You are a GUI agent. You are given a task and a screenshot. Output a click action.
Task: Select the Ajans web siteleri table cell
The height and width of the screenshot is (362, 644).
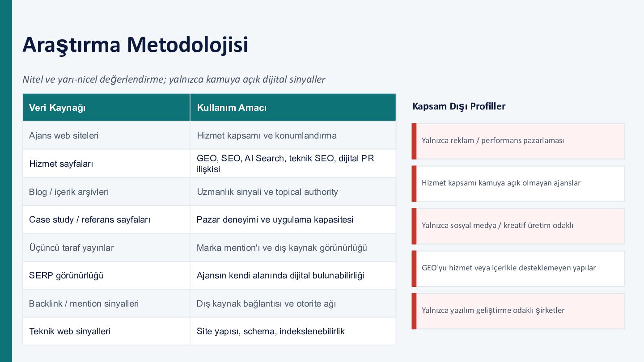pyautogui.click(x=106, y=135)
